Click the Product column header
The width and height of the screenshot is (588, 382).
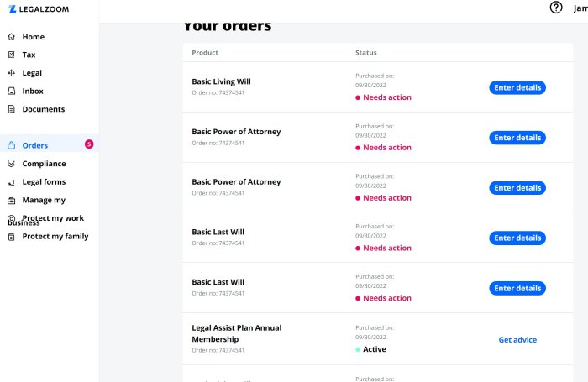pyautogui.click(x=205, y=53)
